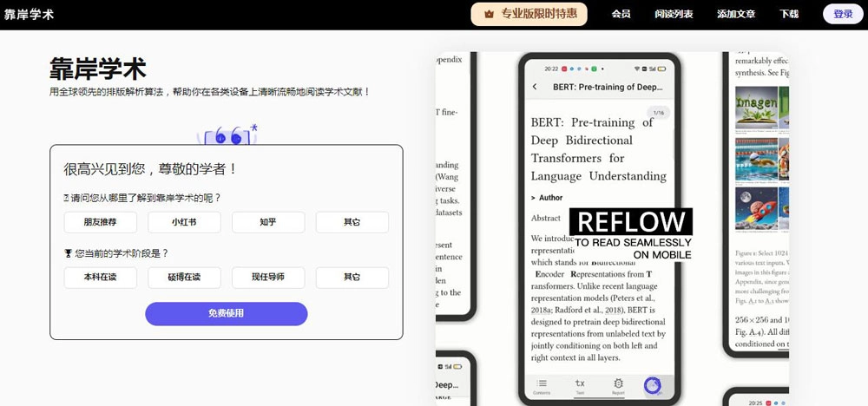Click the 靠岸学术 main heading
Image resolution: width=868 pixels, height=406 pixels.
(x=97, y=69)
